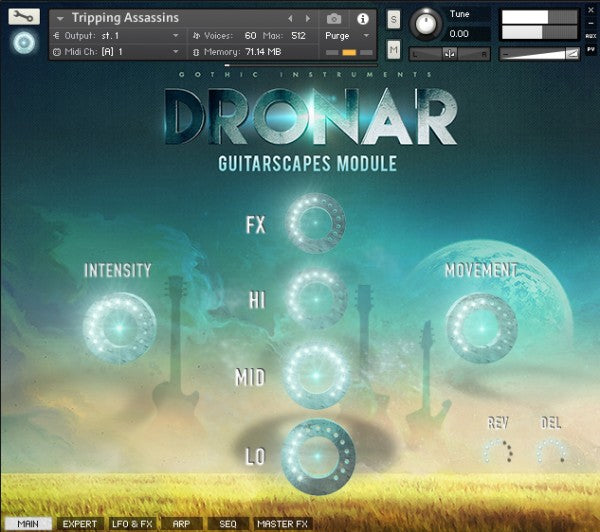Viewport: 600px width, 532px height.
Task: Solo the instrument with S button
Action: click(x=393, y=19)
